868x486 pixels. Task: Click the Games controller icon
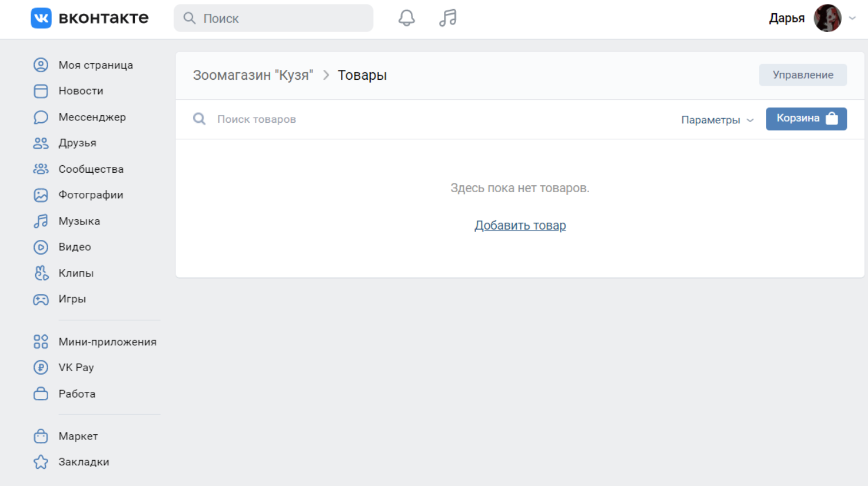click(41, 299)
